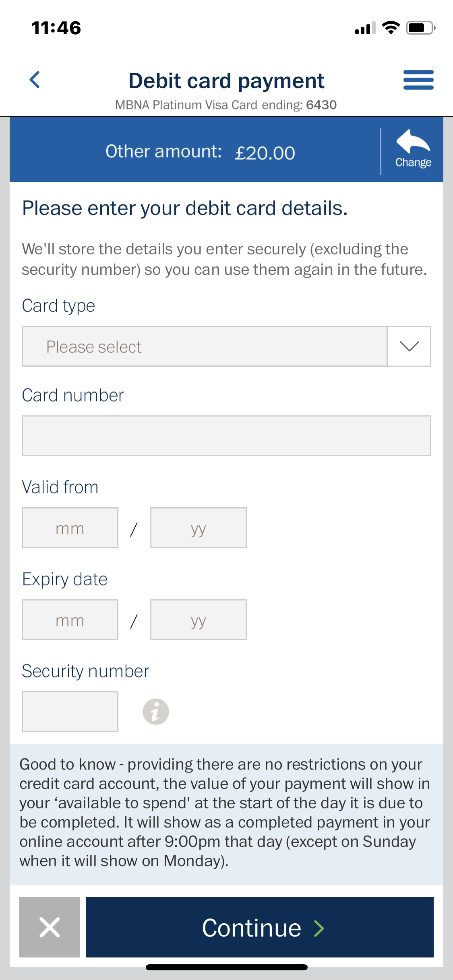The height and width of the screenshot is (980, 453).
Task: Tap the back chevron arrow
Action: point(35,80)
